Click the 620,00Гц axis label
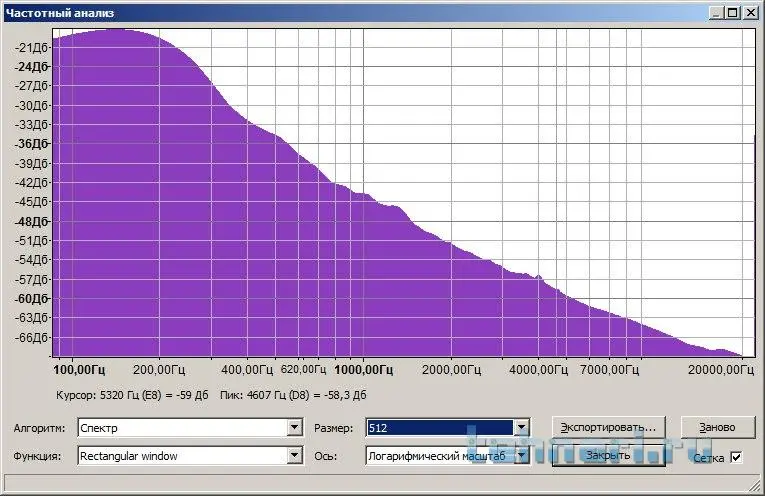This screenshot has width=765, height=496. point(303,369)
